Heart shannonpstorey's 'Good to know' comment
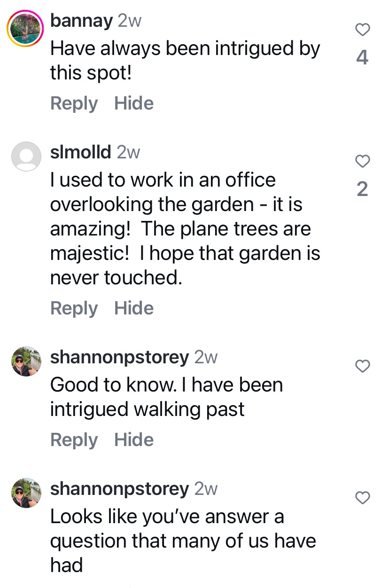Image resolution: width=389 pixels, height=588 pixels. (x=362, y=366)
